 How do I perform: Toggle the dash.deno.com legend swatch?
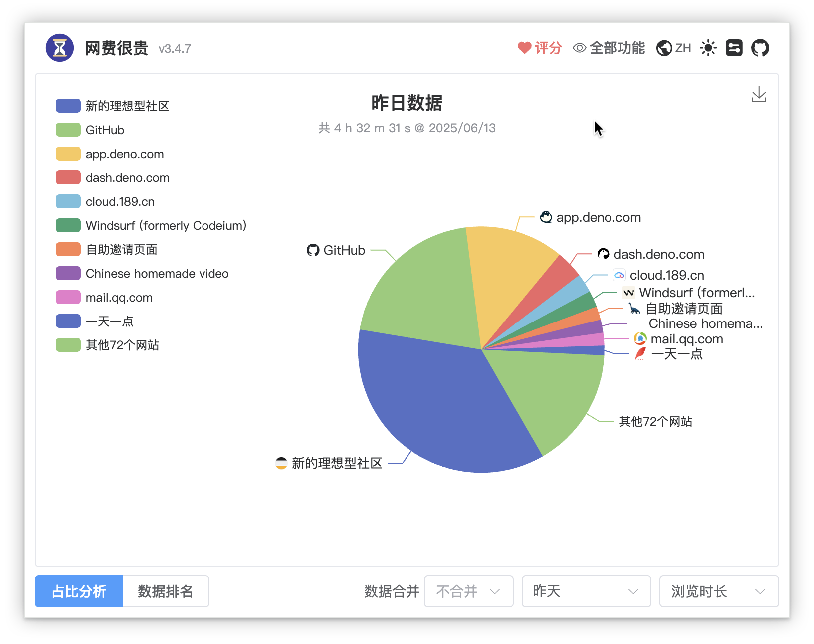(68, 177)
